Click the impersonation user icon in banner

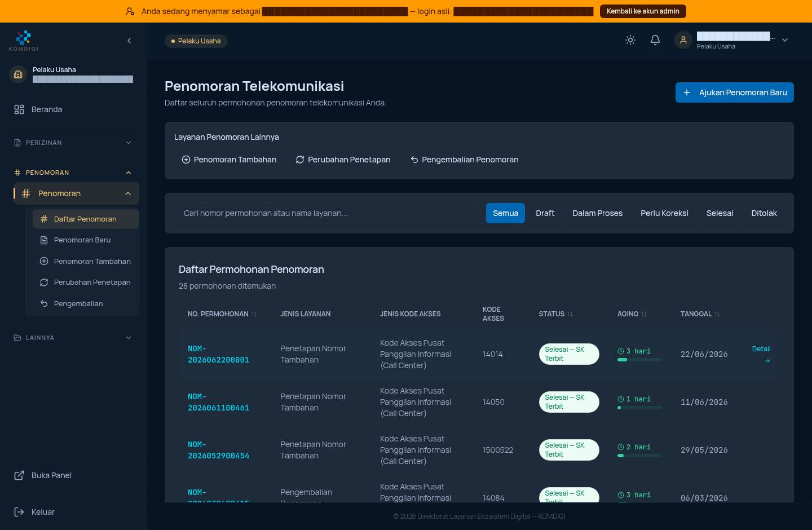point(130,11)
